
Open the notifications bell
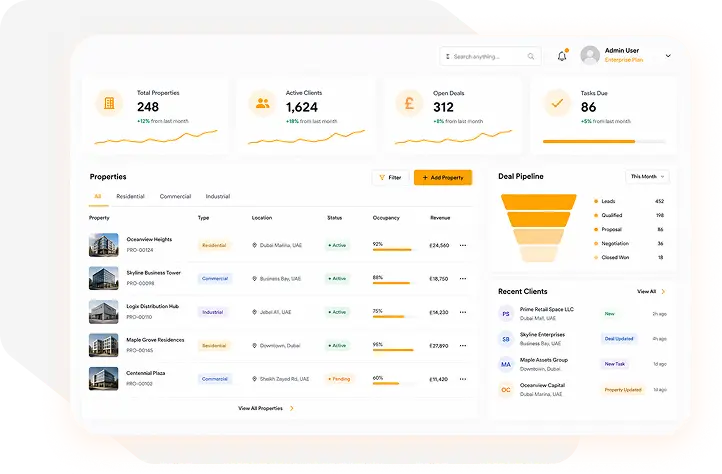pos(562,56)
